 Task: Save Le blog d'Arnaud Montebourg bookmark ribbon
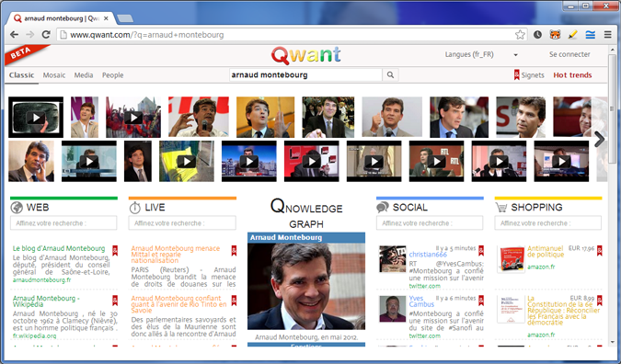[115, 250]
